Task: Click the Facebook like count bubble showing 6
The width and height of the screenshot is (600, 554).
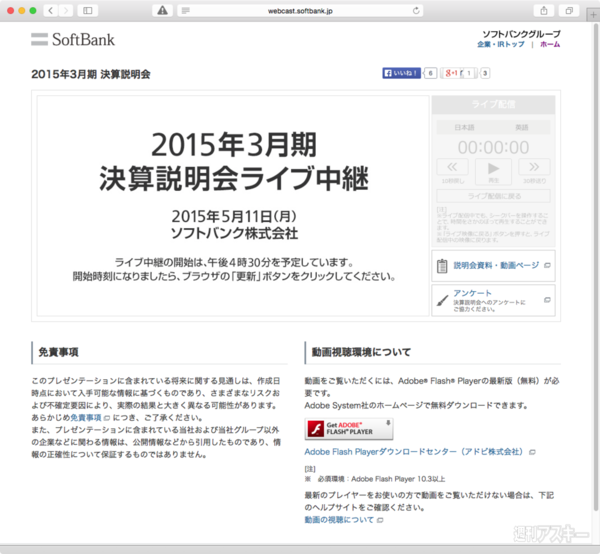Action: 430,73
